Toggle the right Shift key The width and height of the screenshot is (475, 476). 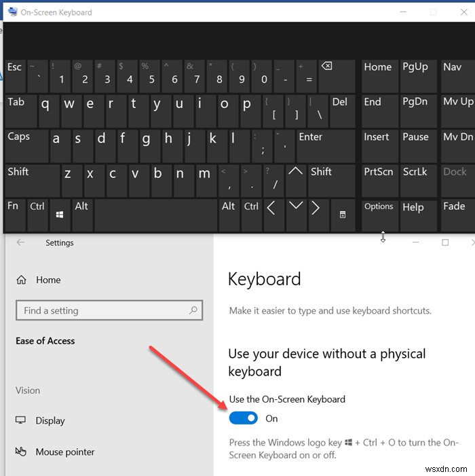pos(331,181)
